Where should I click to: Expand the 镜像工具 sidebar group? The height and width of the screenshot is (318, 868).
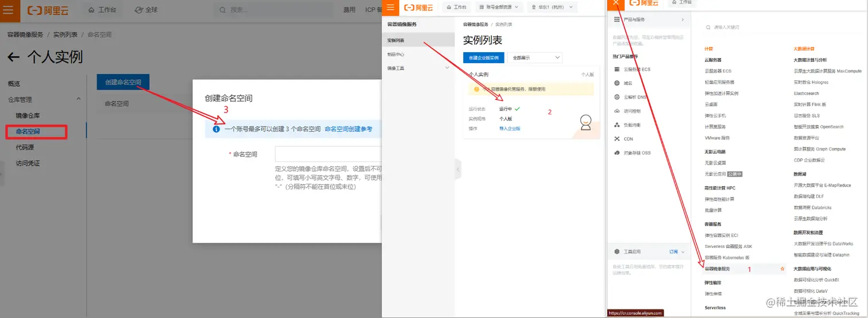[447, 68]
